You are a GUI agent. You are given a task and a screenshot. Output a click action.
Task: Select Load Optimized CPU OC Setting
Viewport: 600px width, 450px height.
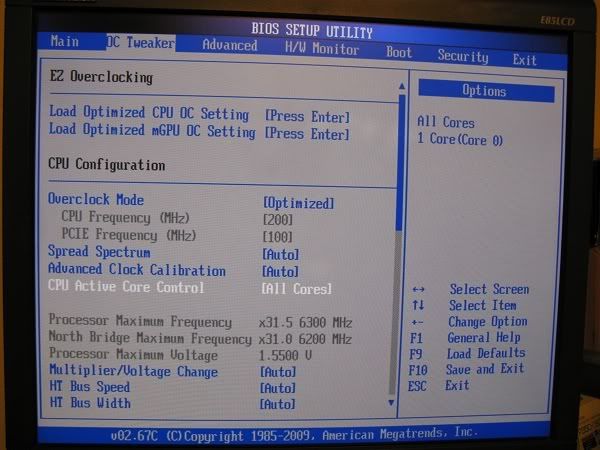click(x=149, y=113)
